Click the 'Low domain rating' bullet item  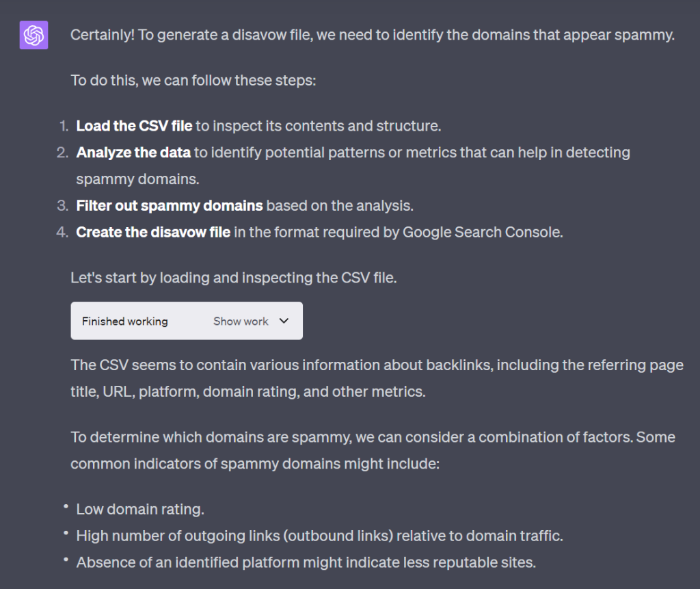click(x=140, y=509)
